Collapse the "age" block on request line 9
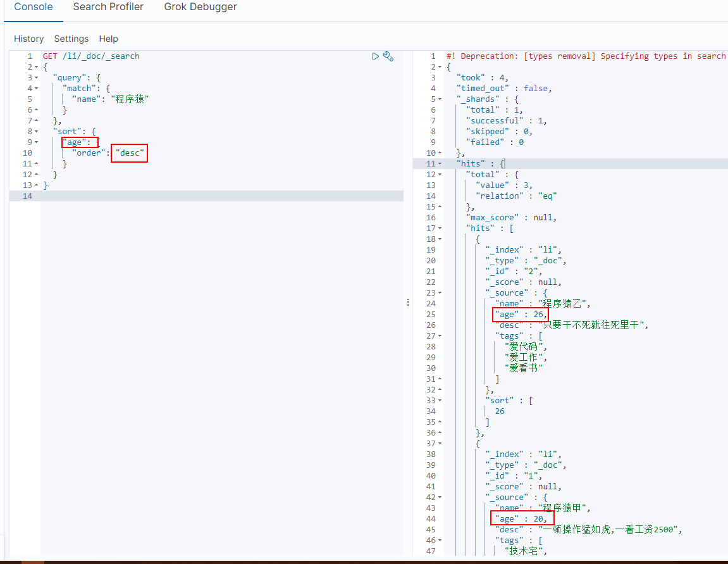The image size is (728, 564). 37,142
